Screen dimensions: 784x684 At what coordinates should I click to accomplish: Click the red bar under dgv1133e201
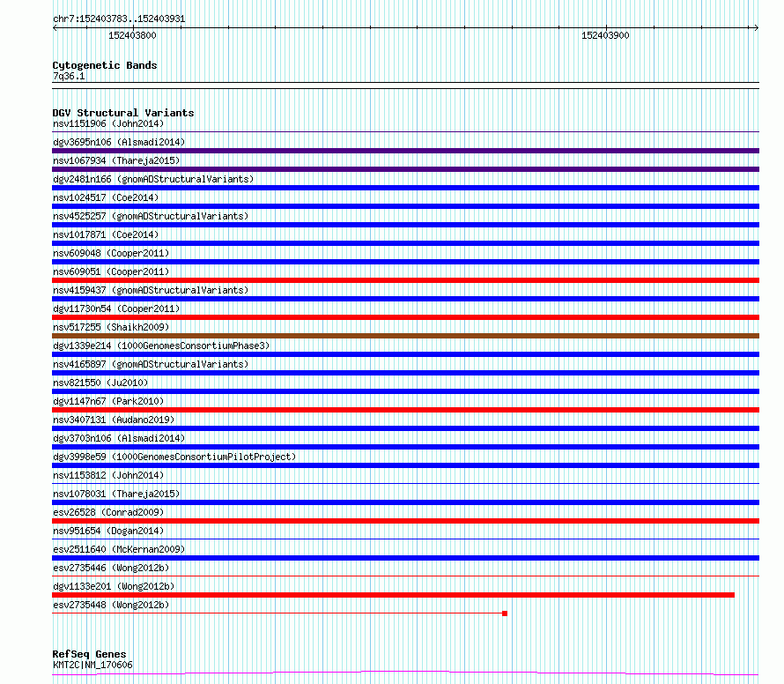tap(394, 595)
